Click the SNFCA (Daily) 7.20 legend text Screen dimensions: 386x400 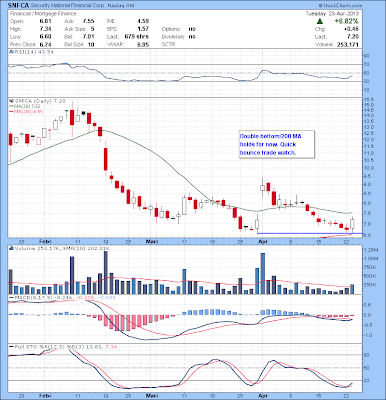click(40, 101)
